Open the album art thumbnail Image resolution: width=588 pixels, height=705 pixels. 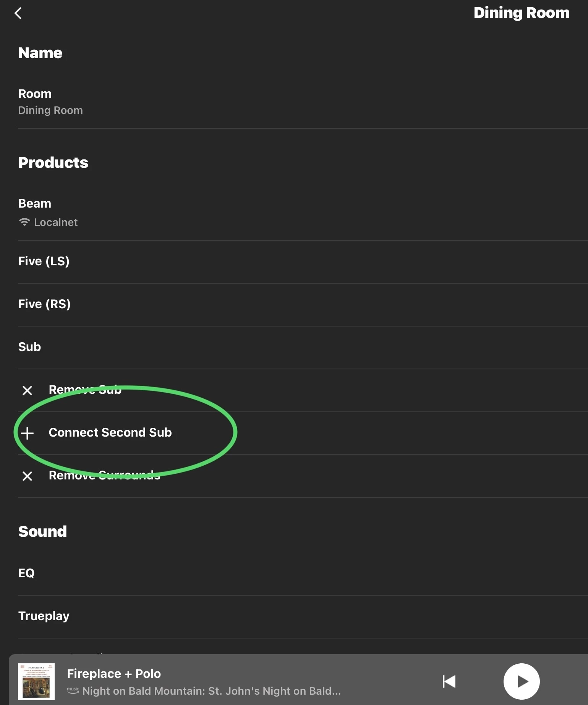coord(36,681)
